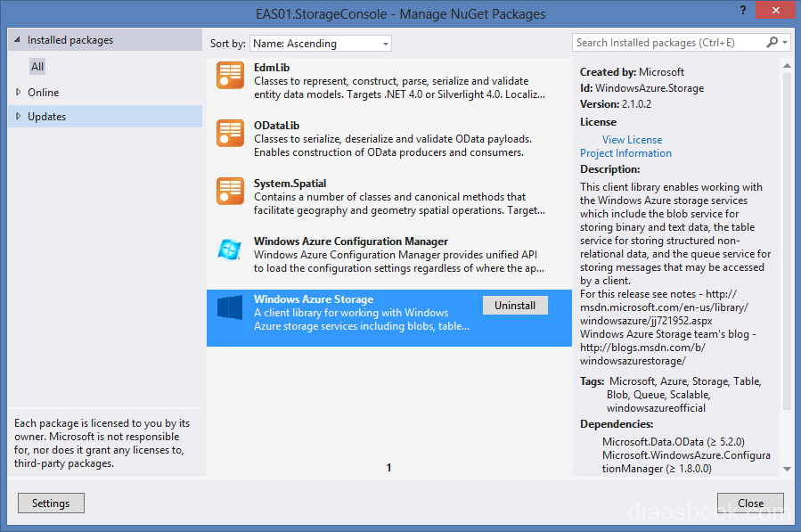This screenshot has height=532, width=801.
Task: Select the Windows Azure Configuration Manager title
Action: click(351, 241)
